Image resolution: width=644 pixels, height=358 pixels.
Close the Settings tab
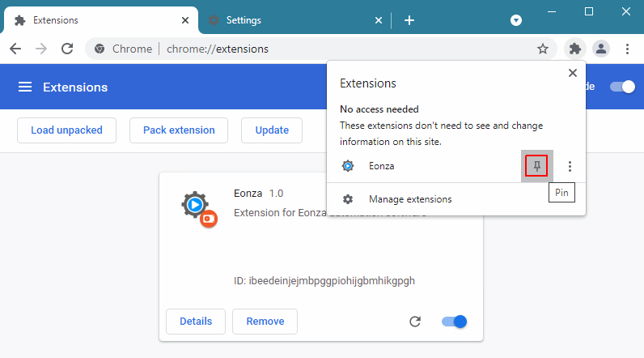[379, 20]
